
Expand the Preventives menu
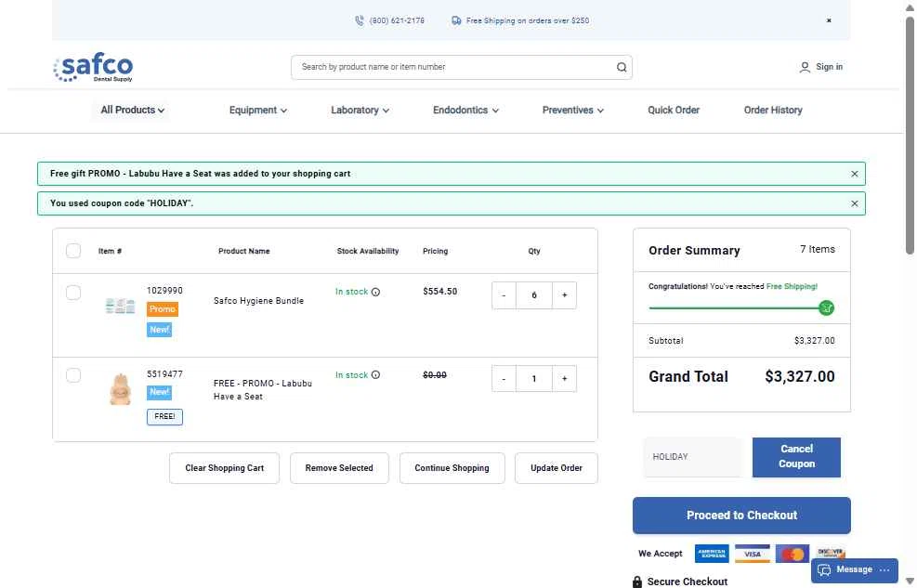click(572, 110)
